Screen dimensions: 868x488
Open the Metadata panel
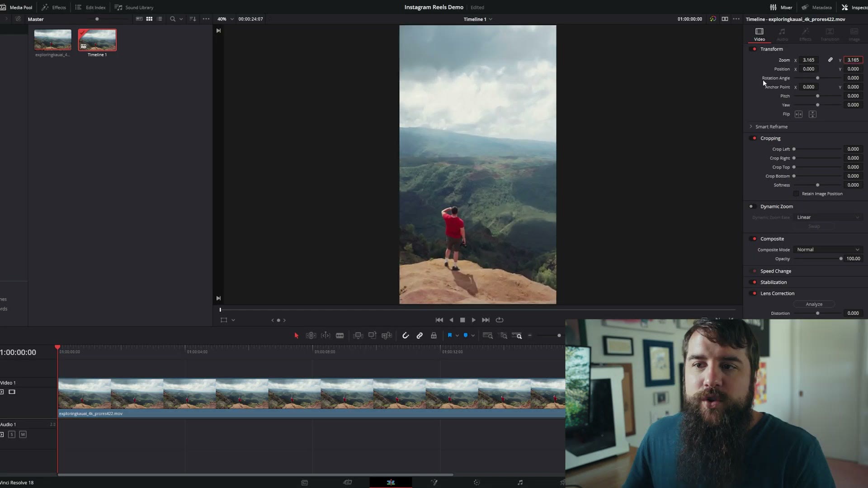click(x=817, y=7)
